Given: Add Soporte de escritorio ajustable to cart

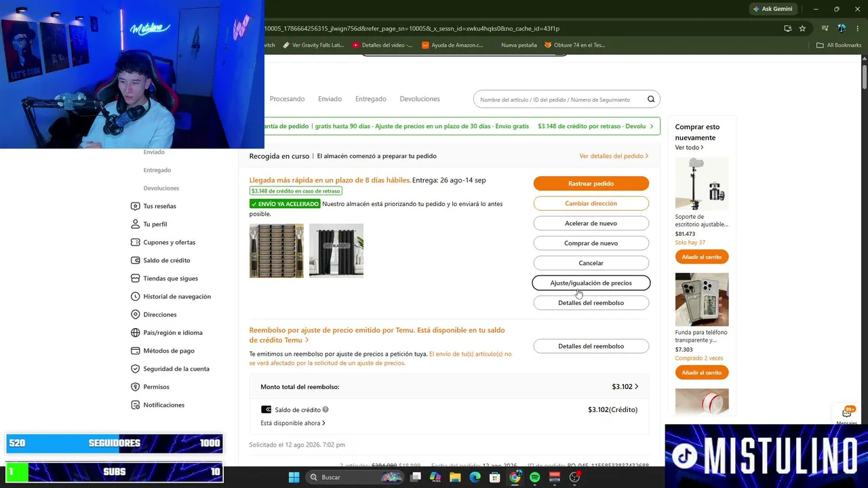Looking at the screenshot, I should click(x=702, y=257).
